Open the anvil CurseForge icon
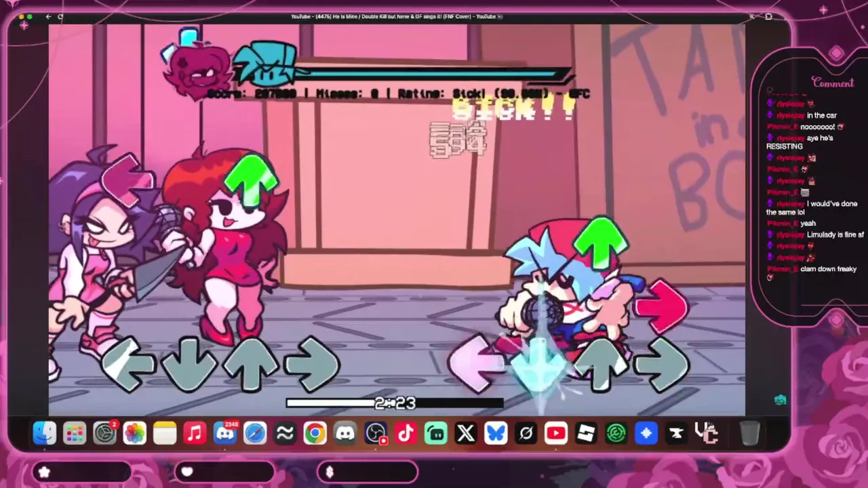The width and height of the screenshot is (868, 488). 676,433
